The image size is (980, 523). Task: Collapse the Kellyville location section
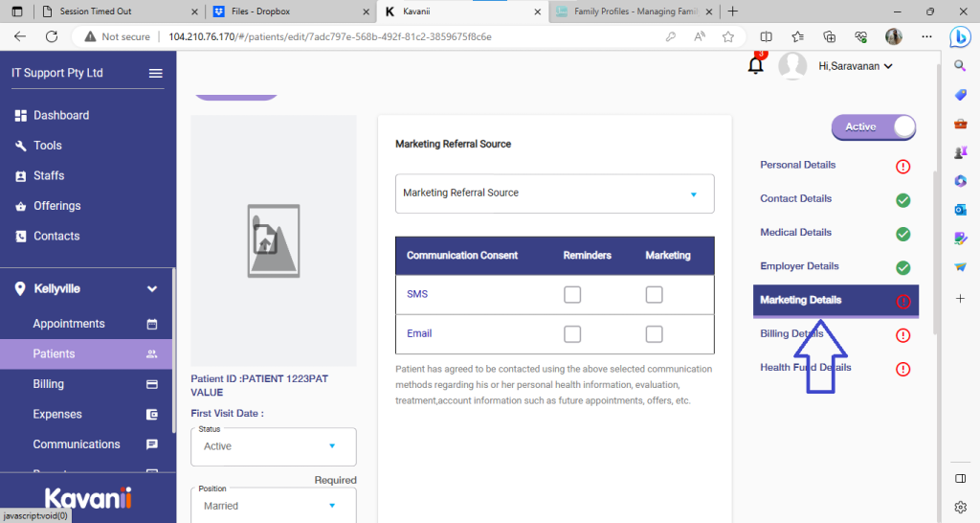point(151,288)
